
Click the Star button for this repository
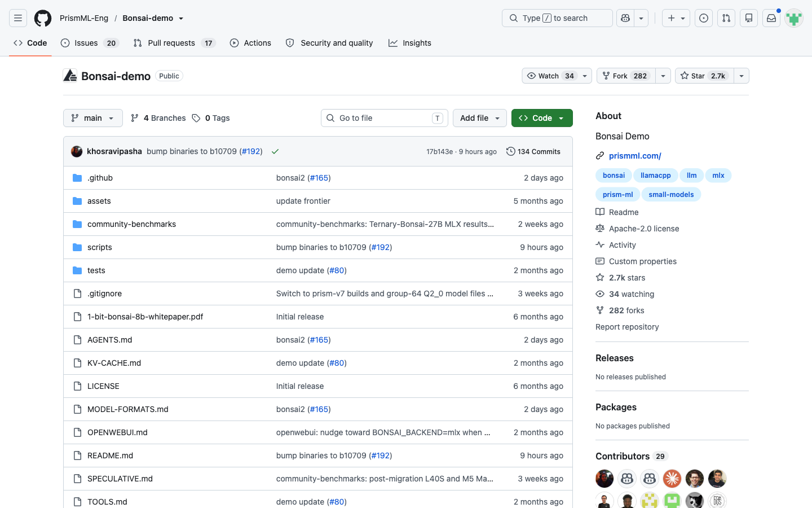(x=704, y=76)
